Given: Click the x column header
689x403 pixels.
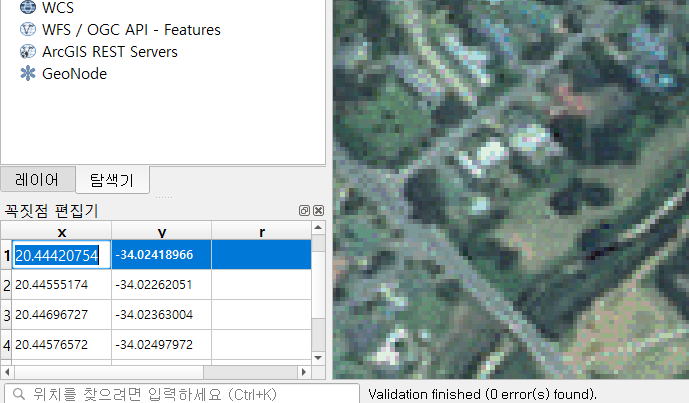Looking at the screenshot, I should pyautogui.click(x=62, y=231).
